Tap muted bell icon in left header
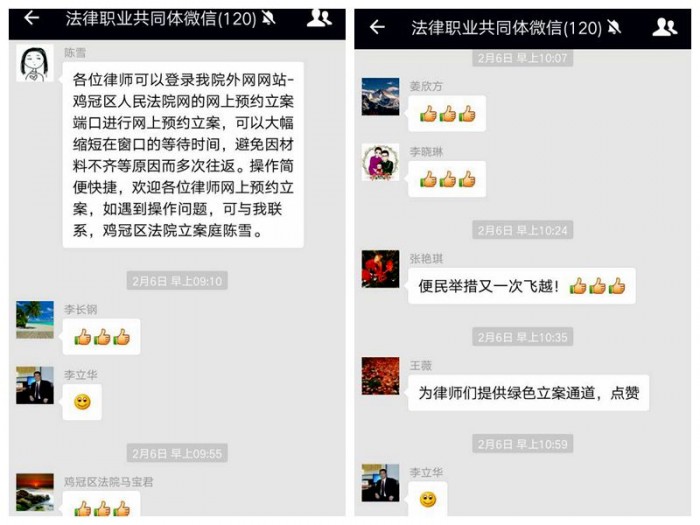The image size is (700, 525). tap(268, 18)
